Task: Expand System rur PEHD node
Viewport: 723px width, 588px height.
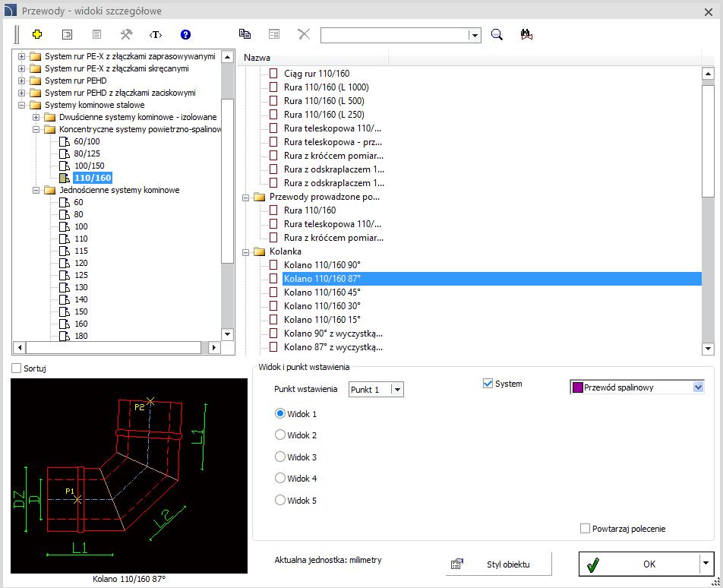Action: tap(21, 81)
